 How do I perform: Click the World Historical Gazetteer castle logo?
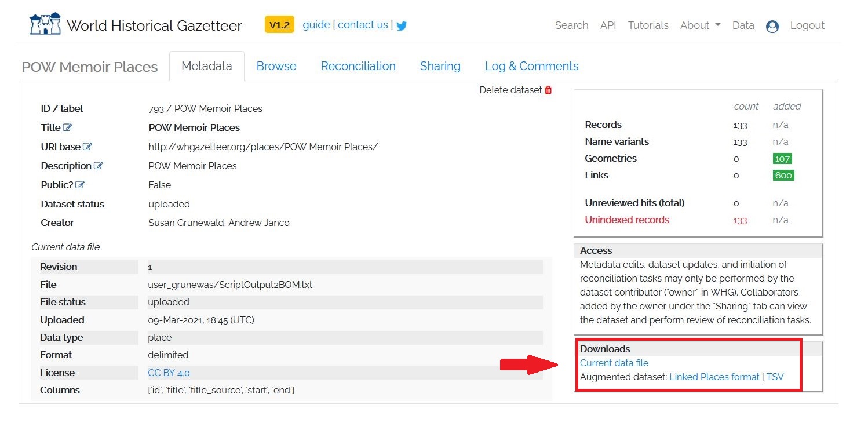tap(45, 24)
